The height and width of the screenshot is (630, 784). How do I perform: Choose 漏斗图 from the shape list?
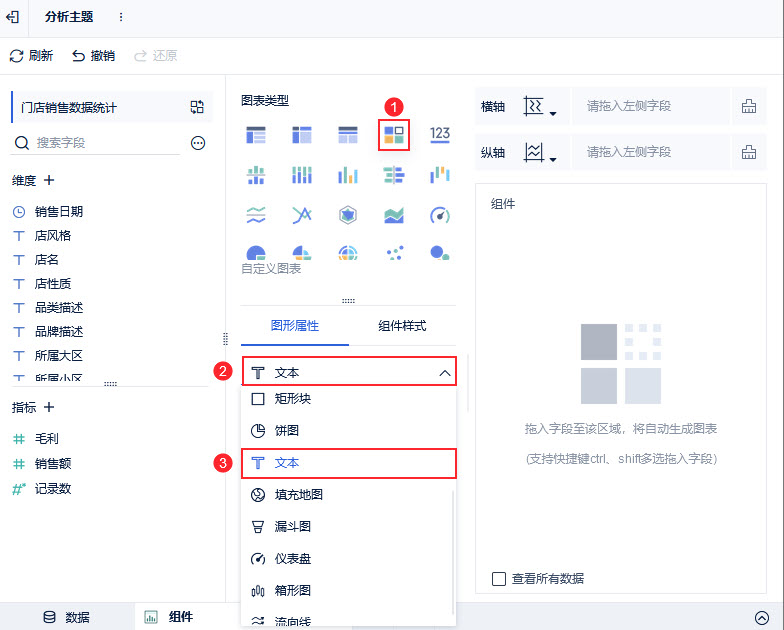348,527
